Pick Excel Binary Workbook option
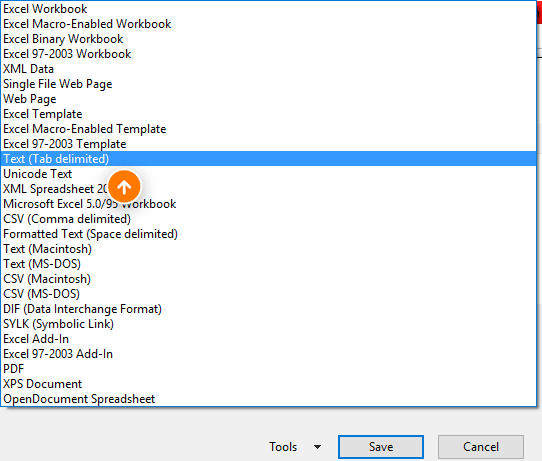This screenshot has width=542, height=461. pos(268,39)
